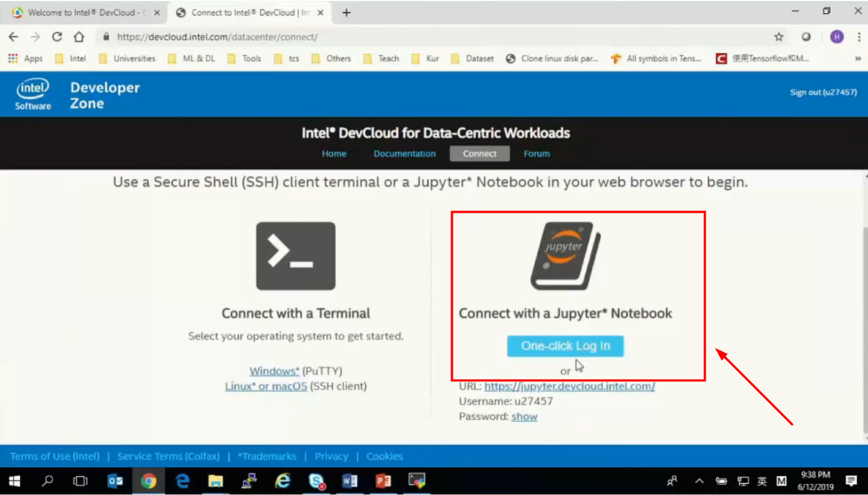Open the ML & DL bookmarks folder
The image size is (868, 495).
point(191,58)
